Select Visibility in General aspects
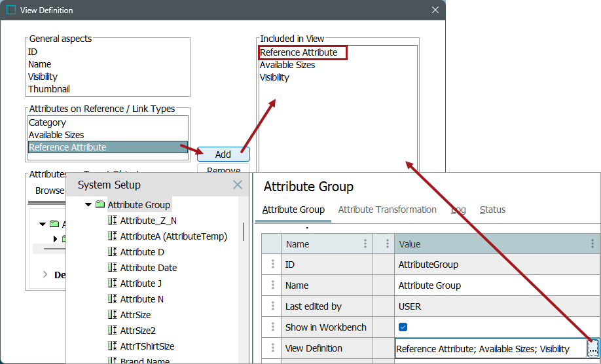The height and width of the screenshot is (364, 601). 43,77
